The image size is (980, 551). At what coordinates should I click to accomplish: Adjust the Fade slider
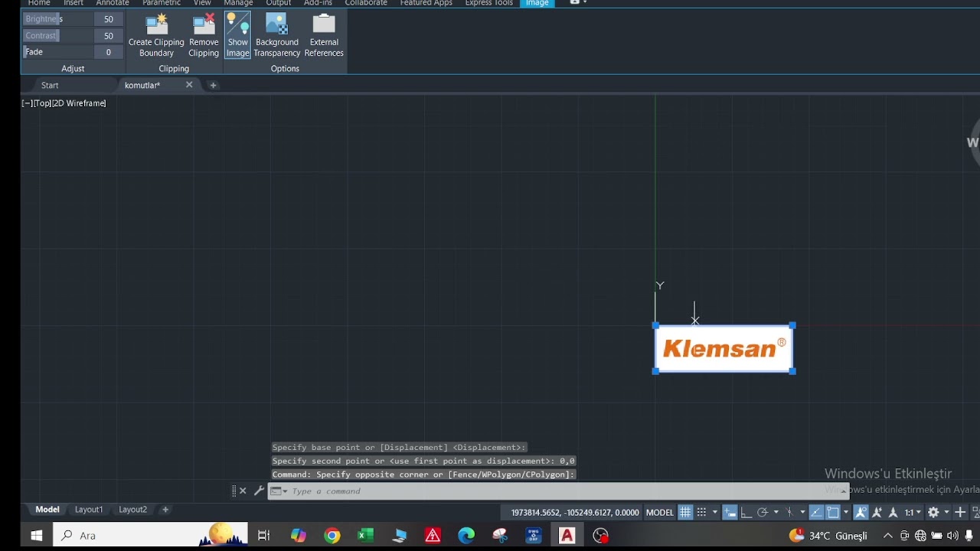(57, 52)
